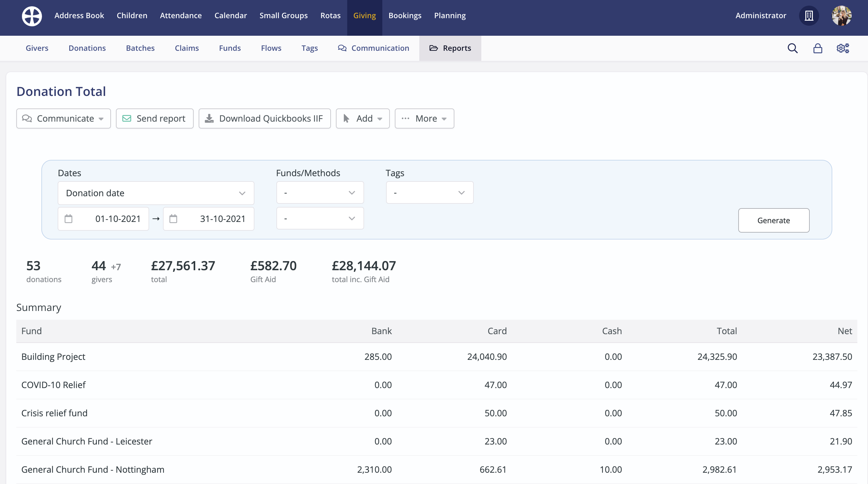868x484 pixels.
Task: Click the start date calendar icon
Action: (x=68, y=219)
